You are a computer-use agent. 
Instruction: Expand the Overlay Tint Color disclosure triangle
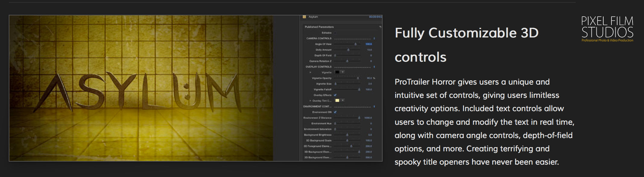tap(310, 101)
